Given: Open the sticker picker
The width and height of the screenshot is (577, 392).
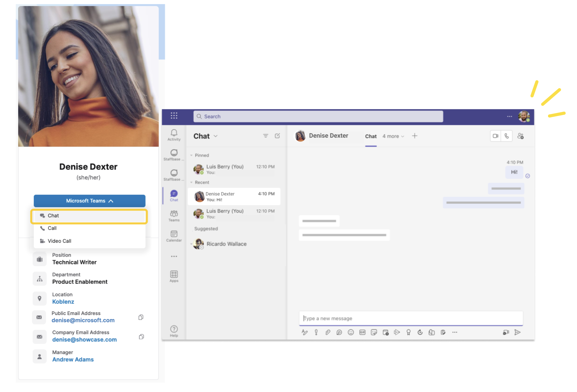Looking at the screenshot, I should click(374, 332).
